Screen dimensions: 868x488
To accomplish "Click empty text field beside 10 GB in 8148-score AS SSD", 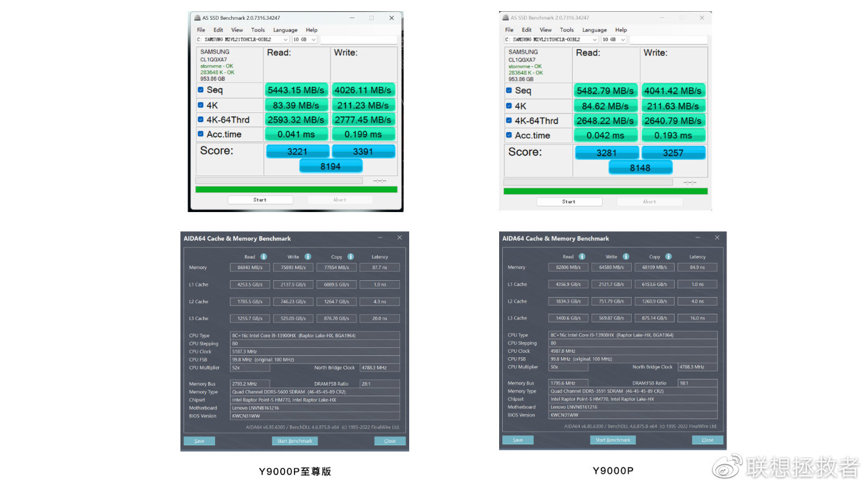I will coord(667,39).
